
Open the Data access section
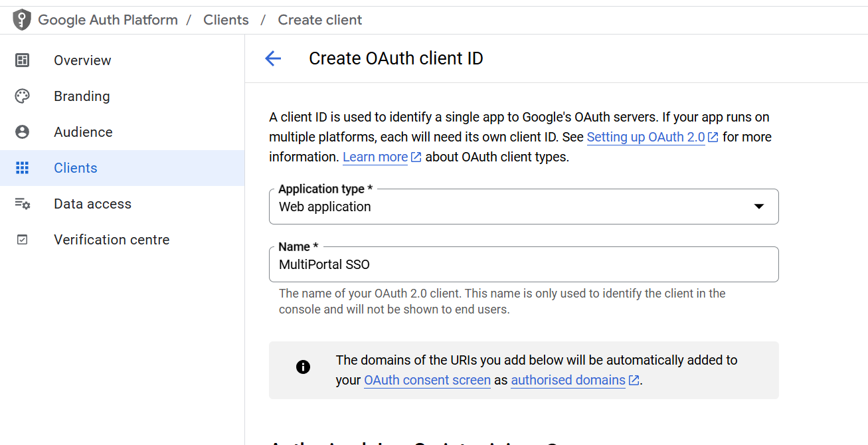coord(122,204)
